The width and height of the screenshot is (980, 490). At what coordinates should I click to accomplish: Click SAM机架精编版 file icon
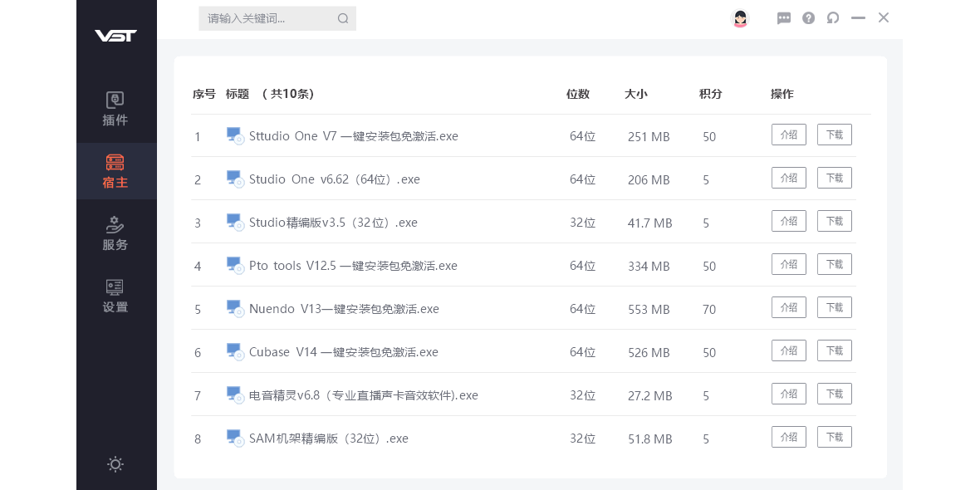click(234, 438)
